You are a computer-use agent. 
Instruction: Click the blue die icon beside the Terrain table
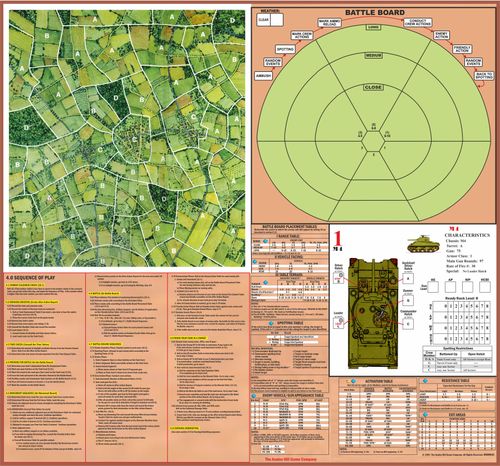click(266, 282)
